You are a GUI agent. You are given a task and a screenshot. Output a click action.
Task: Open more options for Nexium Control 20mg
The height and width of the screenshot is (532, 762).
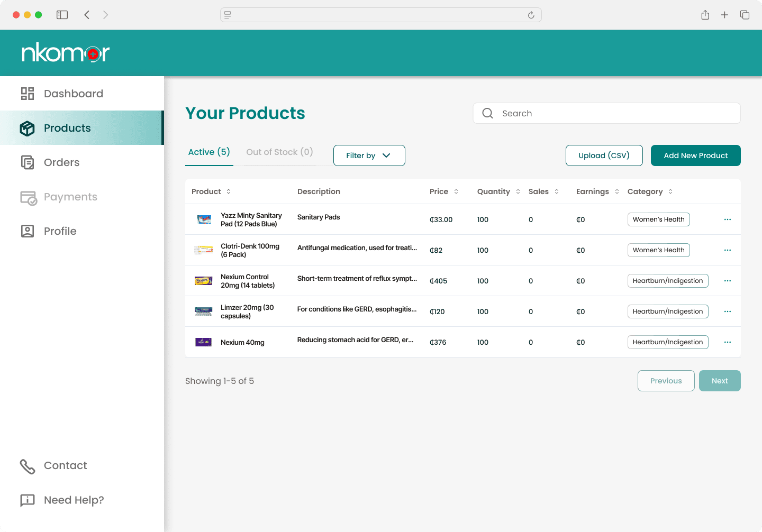point(728,281)
